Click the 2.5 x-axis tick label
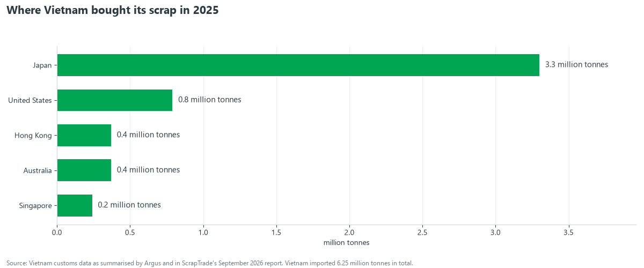Viewport: 644px width, 268px height. 422,233
